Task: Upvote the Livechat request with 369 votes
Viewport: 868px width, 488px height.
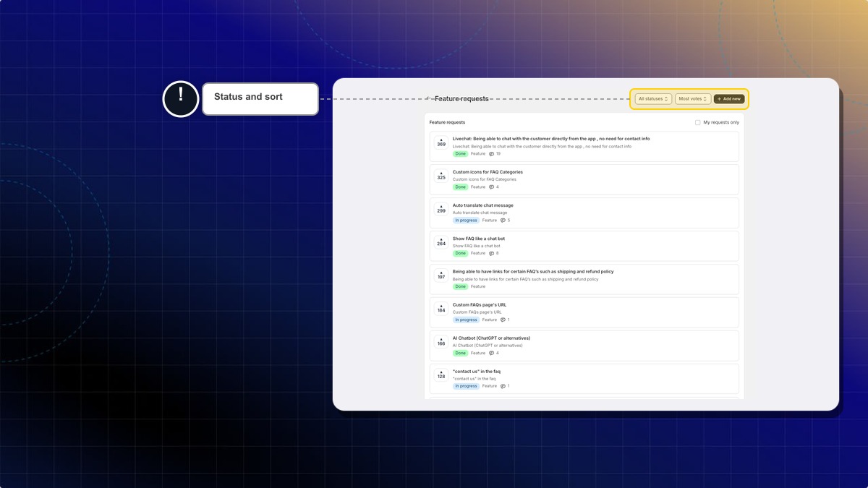Action: coord(441,142)
